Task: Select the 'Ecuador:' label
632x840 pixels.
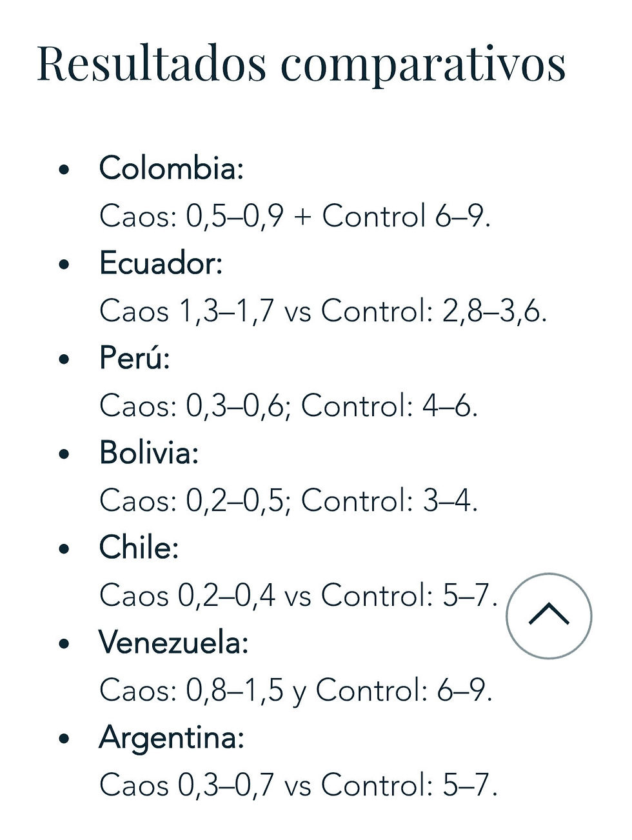Action: pos(161,263)
